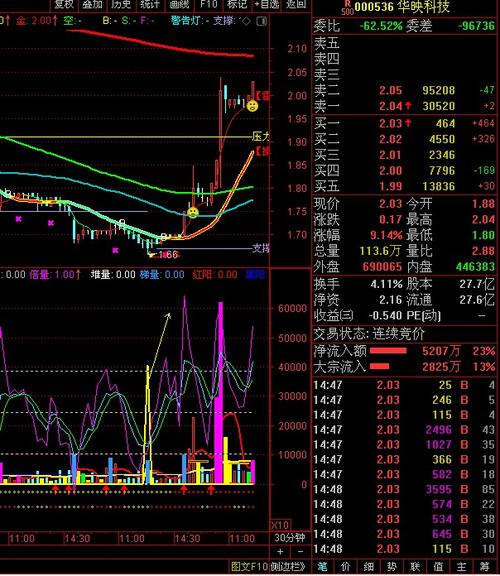Click the yellow smiley face near 2.00
This screenshot has height=576, width=500.
click(252, 106)
